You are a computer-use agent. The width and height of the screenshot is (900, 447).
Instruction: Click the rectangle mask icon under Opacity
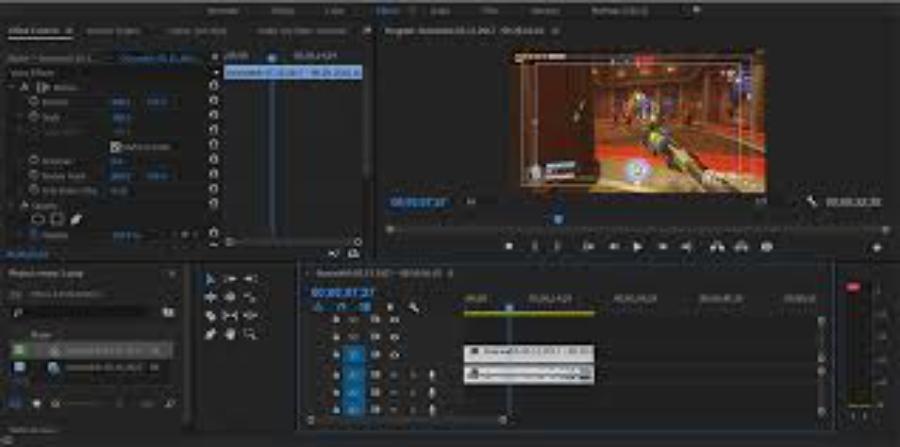57,219
